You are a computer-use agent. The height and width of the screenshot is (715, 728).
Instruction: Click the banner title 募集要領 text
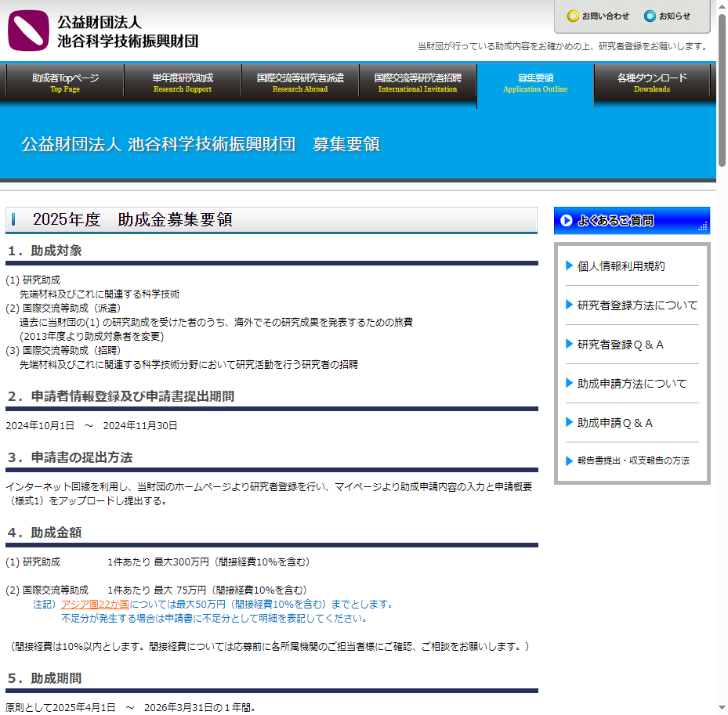pos(346,144)
